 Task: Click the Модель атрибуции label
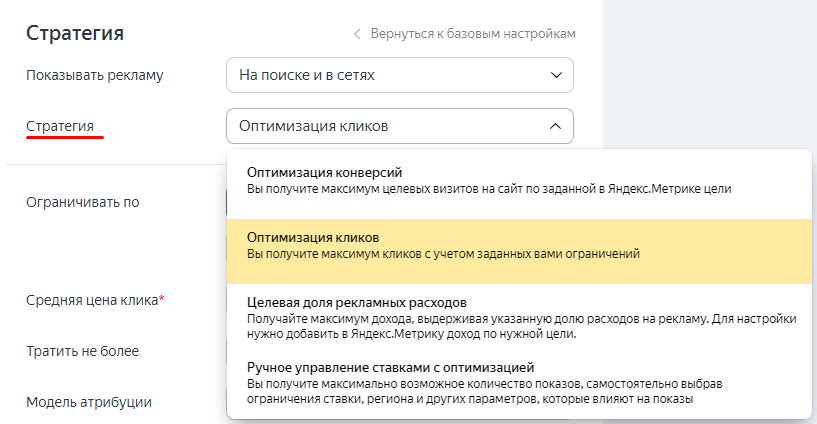(88, 402)
